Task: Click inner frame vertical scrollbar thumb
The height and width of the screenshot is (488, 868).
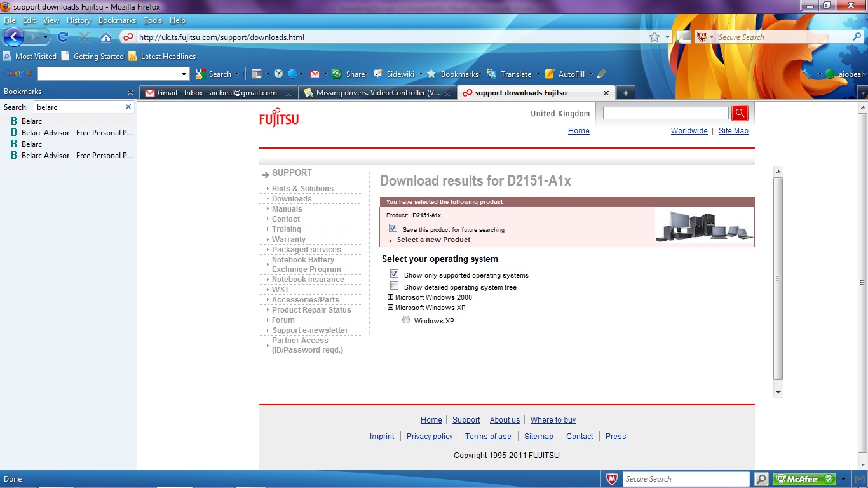Action: point(778,278)
